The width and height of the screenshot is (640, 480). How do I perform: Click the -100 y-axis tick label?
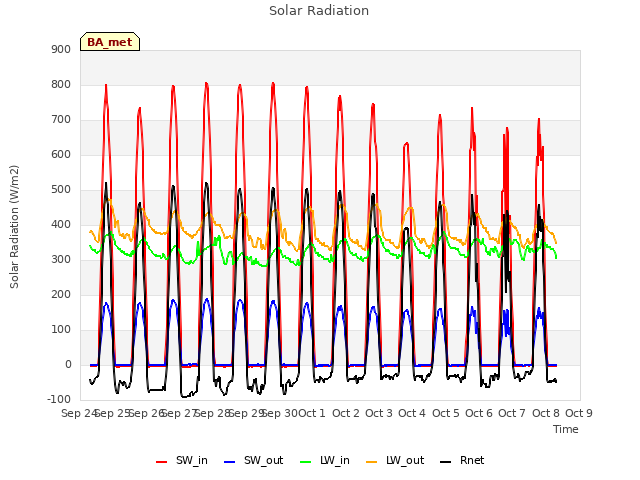point(59,399)
